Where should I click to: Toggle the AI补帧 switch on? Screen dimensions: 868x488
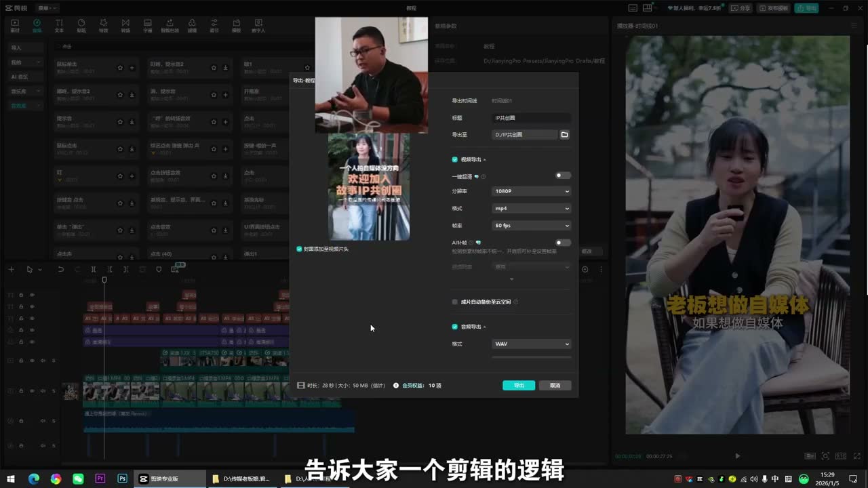tap(563, 243)
